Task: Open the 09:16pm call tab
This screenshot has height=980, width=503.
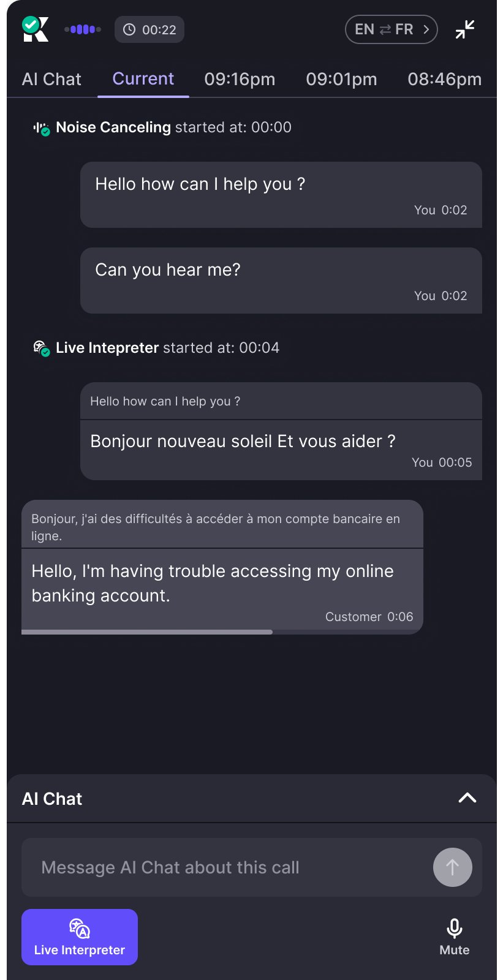Action: [x=240, y=79]
